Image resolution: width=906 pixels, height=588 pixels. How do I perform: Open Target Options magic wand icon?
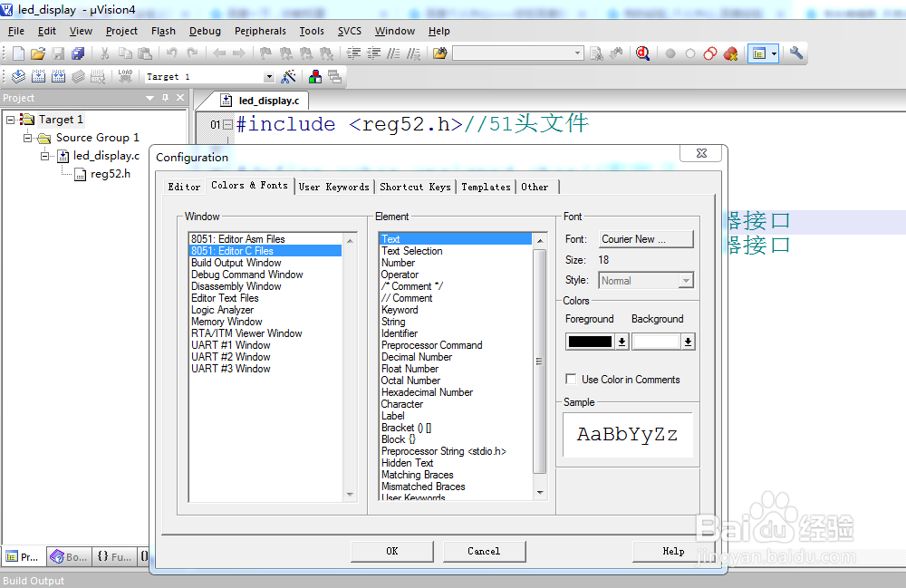[288, 76]
